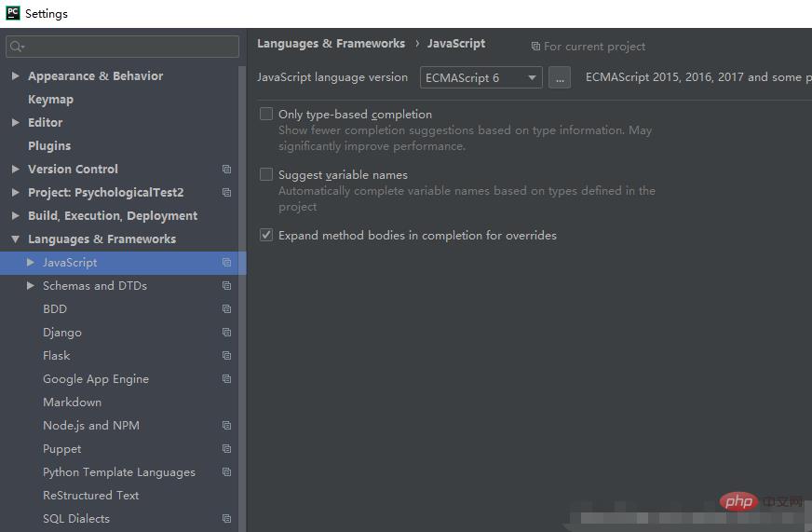The height and width of the screenshot is (532, 812).
Task: Uncheck Expand method bodies in completion
Action: point(266,235)
